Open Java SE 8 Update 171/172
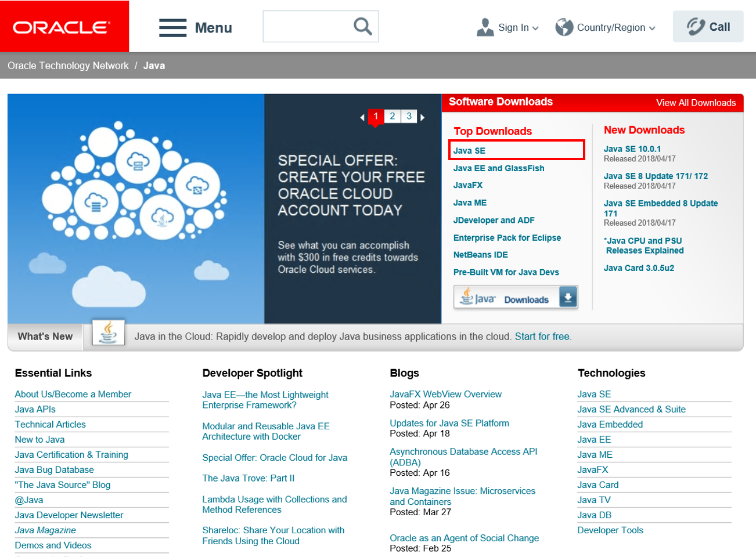Screen dimensions: 756x557 pos(656,176)
